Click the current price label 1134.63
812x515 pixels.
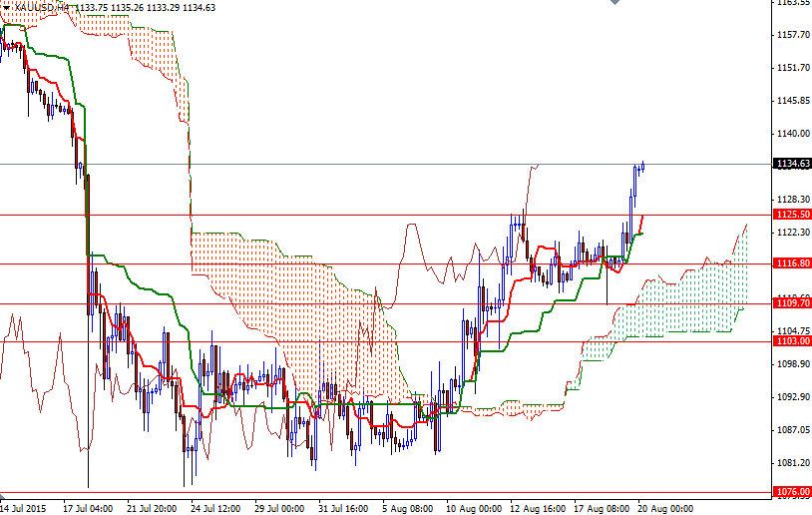point(792,164)
